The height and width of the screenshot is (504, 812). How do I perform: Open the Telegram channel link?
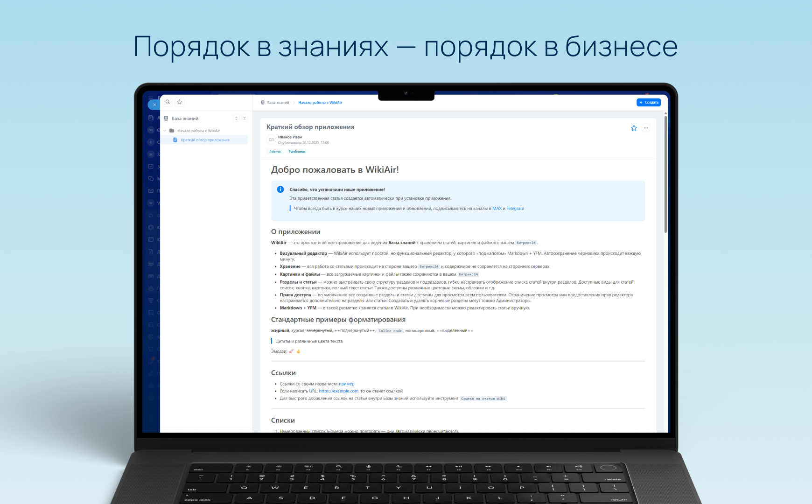[x=515, y=209]
